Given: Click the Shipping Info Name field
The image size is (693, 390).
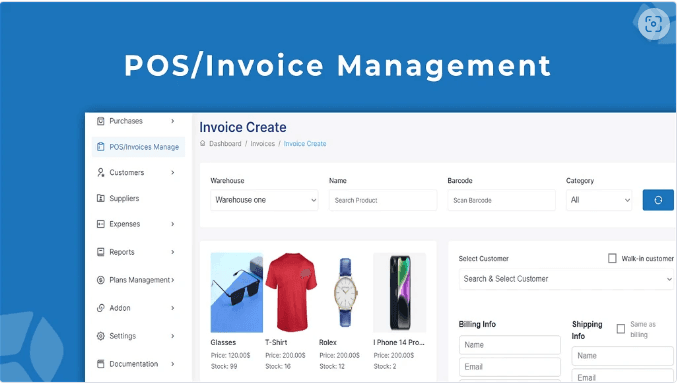Looking at the screenshot, I should pos(623,356).
